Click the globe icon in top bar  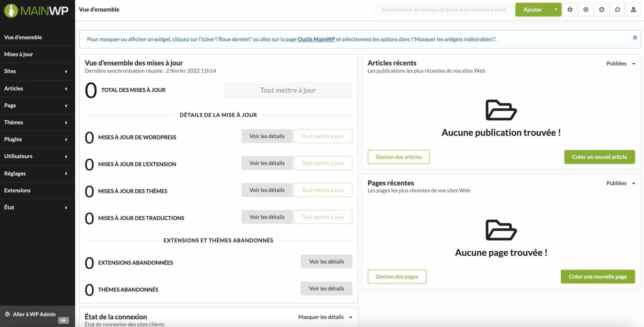click(x=586, y=10)
